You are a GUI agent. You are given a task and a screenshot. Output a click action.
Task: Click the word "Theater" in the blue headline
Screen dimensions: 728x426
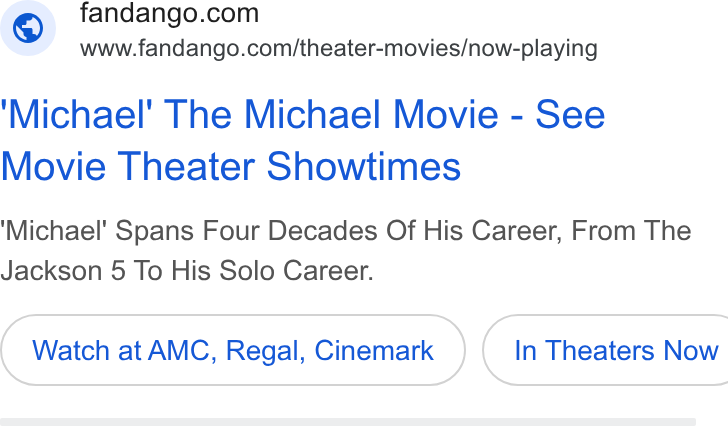(x=186, y=166)
